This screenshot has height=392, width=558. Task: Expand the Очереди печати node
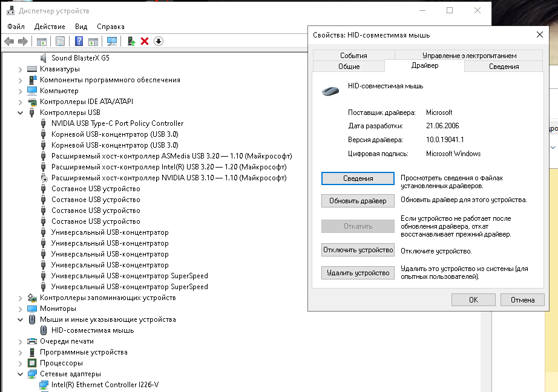21,342
